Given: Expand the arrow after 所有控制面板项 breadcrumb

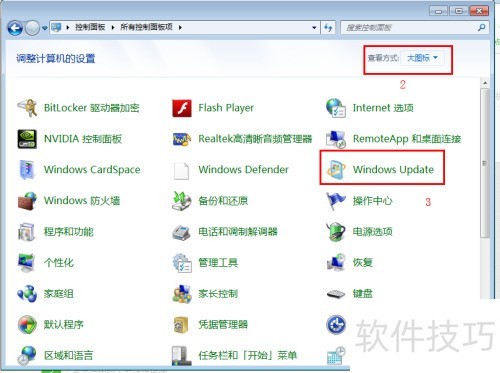Looking at the screenshot, I should [180, 27].
